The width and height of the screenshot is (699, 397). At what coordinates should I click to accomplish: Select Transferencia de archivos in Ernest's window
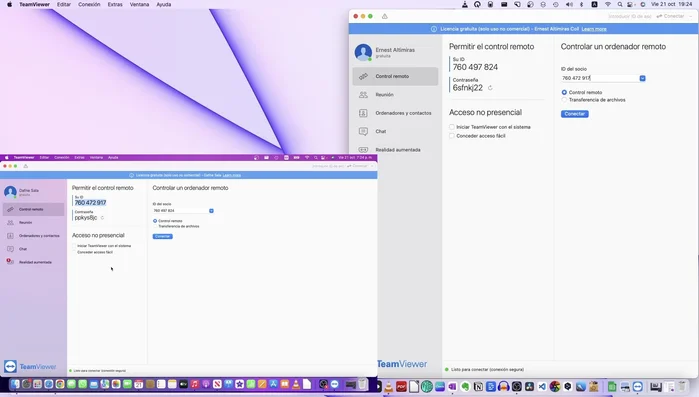564,100
